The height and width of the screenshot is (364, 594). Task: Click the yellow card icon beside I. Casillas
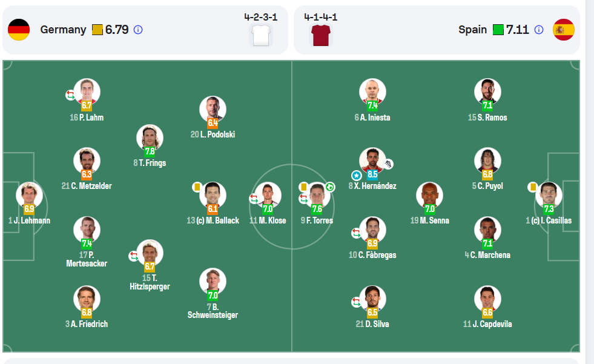[x=533, y=187]
